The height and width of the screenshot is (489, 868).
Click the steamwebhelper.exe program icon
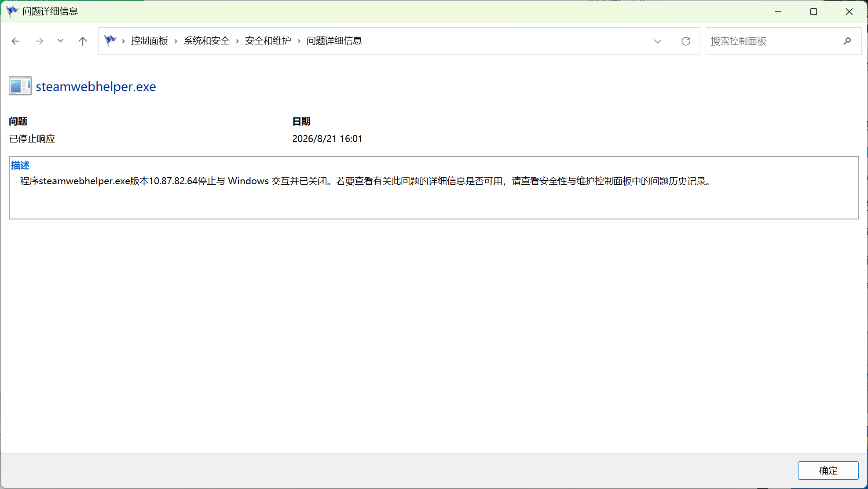click(x=20, y=86)
